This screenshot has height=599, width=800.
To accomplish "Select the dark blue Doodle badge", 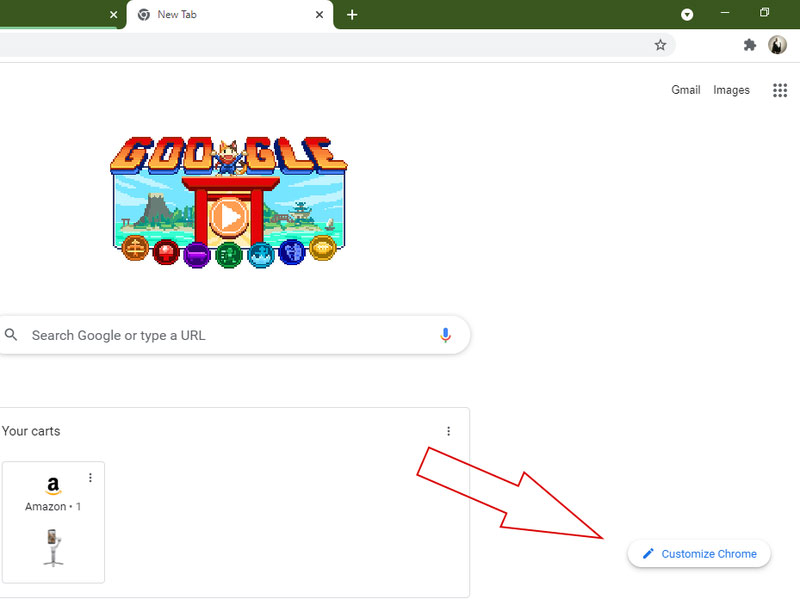I will point(292,252).
